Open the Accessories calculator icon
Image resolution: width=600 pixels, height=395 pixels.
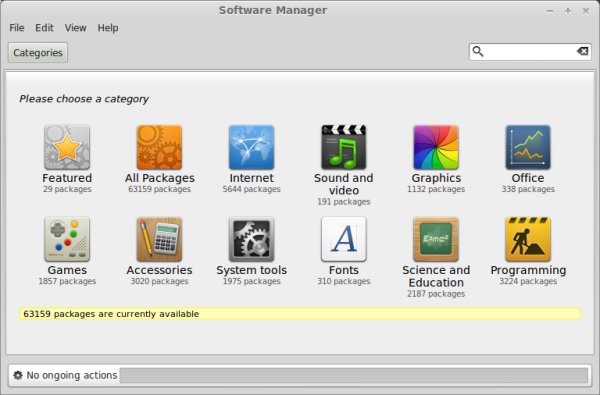tap(159, 239)
